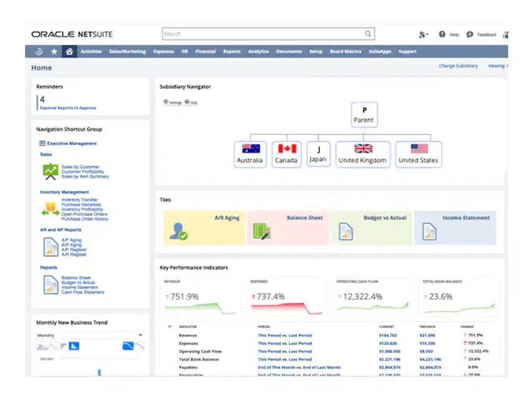Click the Sales presentation chart icon
The image size is (532, 402).
50,171
